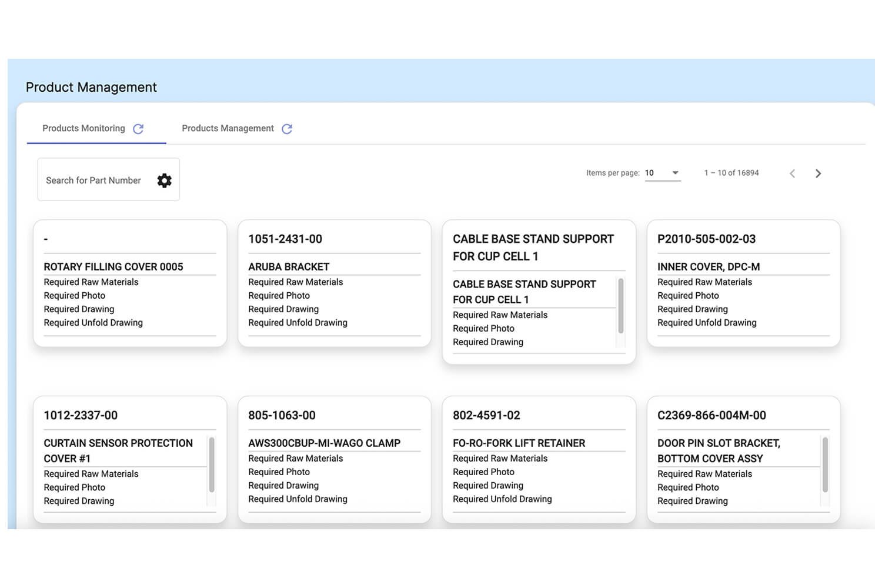Viewport: 882px width, 588px height.
Task: Select Required Raw Materials under FO-RO-FORK LIFT RETAINER
Action: pos(500,459)
